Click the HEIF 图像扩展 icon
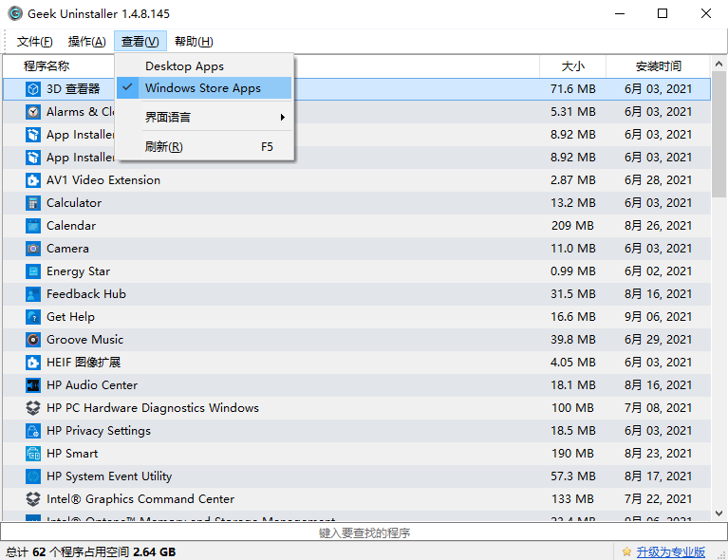Screen dimensions: 728x560 pyautogui.click(x=33, y=363)
